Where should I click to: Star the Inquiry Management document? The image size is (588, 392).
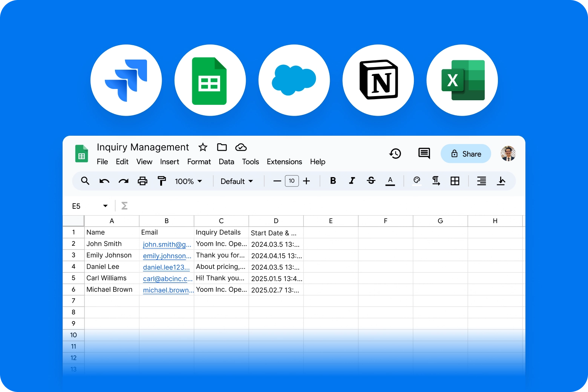(203, 147)
